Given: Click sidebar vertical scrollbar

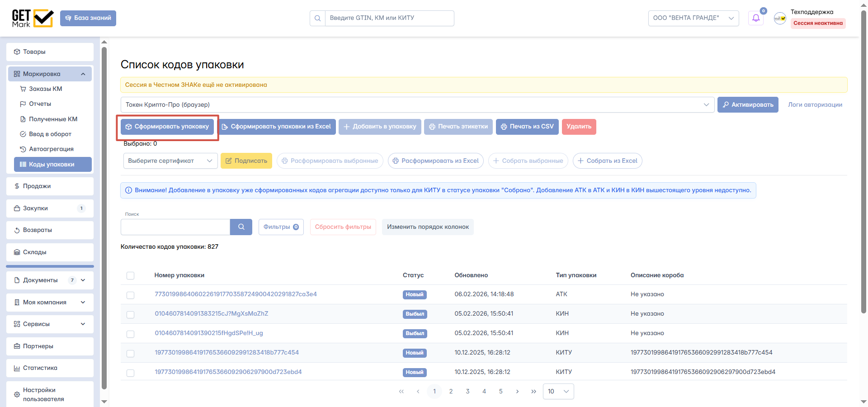Looking at the screenshot, I should pyautogui.click(x=104, y=217).
